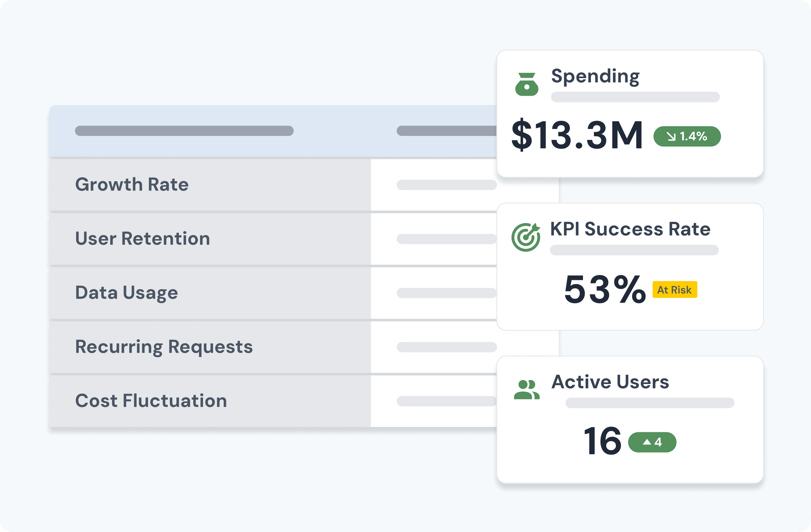Click the Active Users people icon
Viewport: 811px width, 532px height.
526,389
